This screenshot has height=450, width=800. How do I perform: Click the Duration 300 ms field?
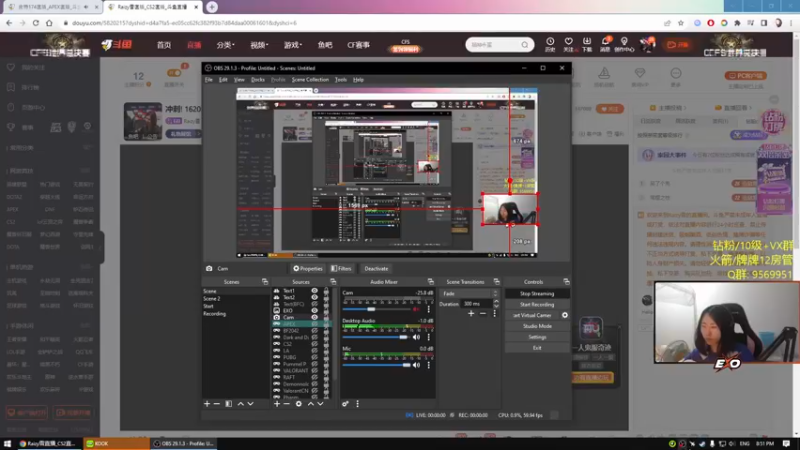pos(477,304)
